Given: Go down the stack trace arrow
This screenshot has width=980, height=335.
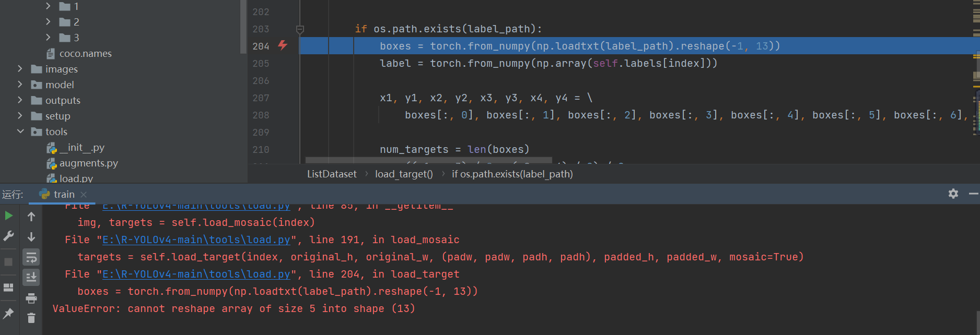Looking at the screenshot, I should [31, 237].
